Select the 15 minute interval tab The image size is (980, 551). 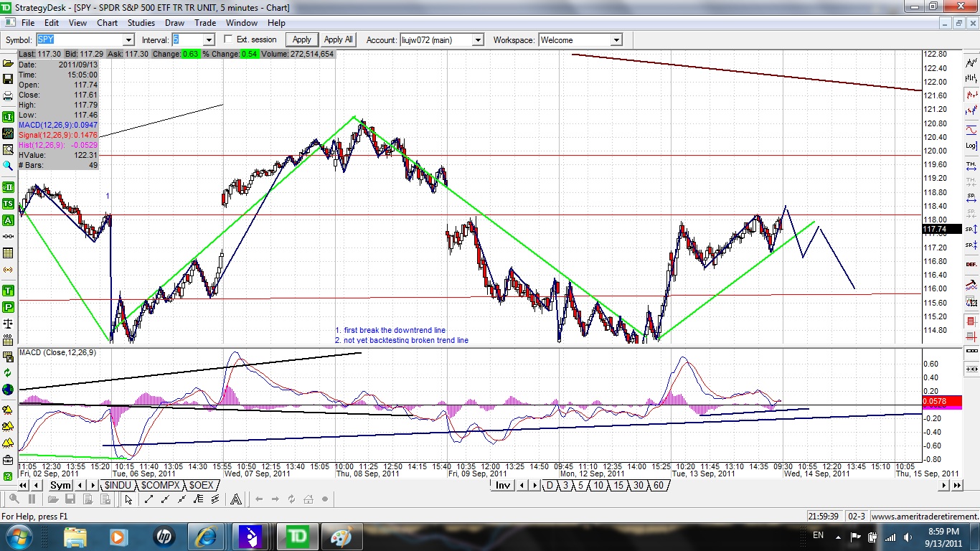click(618, 486)
